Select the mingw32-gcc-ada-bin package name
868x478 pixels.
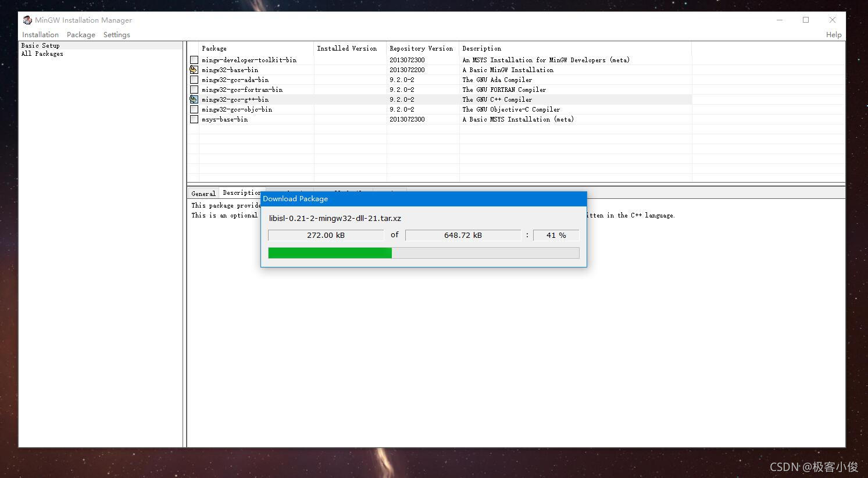click(x=235, y=80)
